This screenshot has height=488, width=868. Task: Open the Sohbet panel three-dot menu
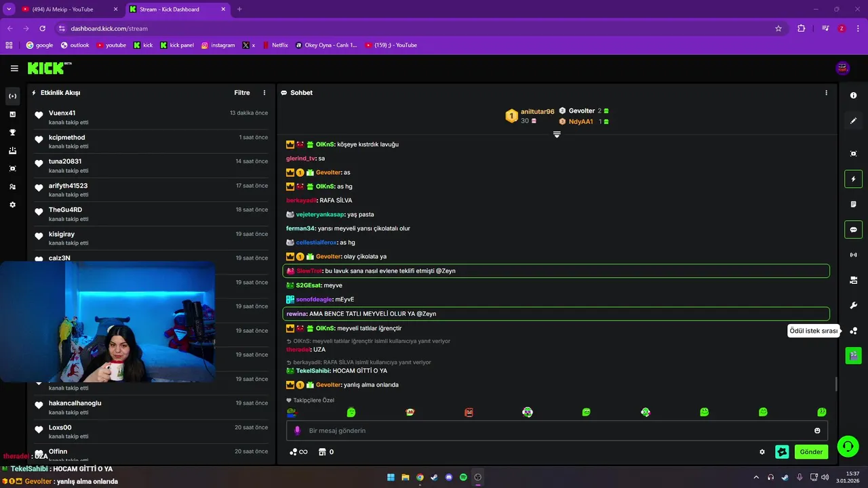[x=826, y=93]
